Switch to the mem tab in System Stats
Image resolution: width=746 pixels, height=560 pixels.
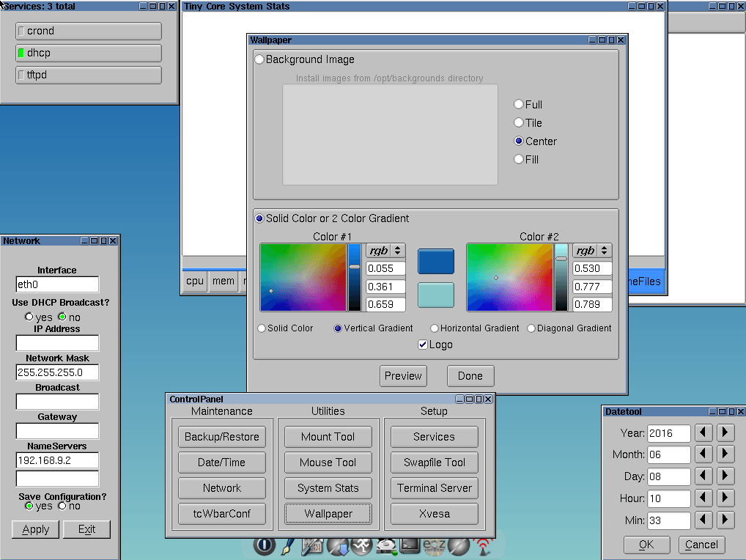pos(223,281)
